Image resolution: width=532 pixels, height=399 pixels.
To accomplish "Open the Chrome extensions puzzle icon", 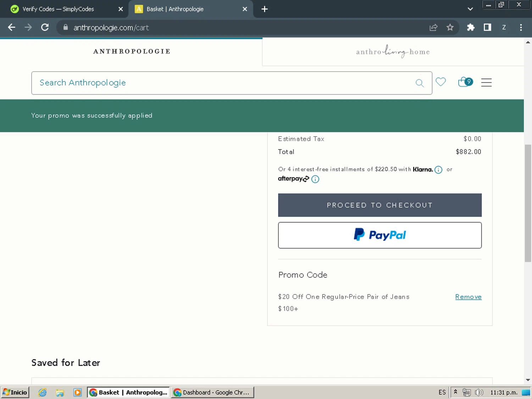I will click(471, 27).
